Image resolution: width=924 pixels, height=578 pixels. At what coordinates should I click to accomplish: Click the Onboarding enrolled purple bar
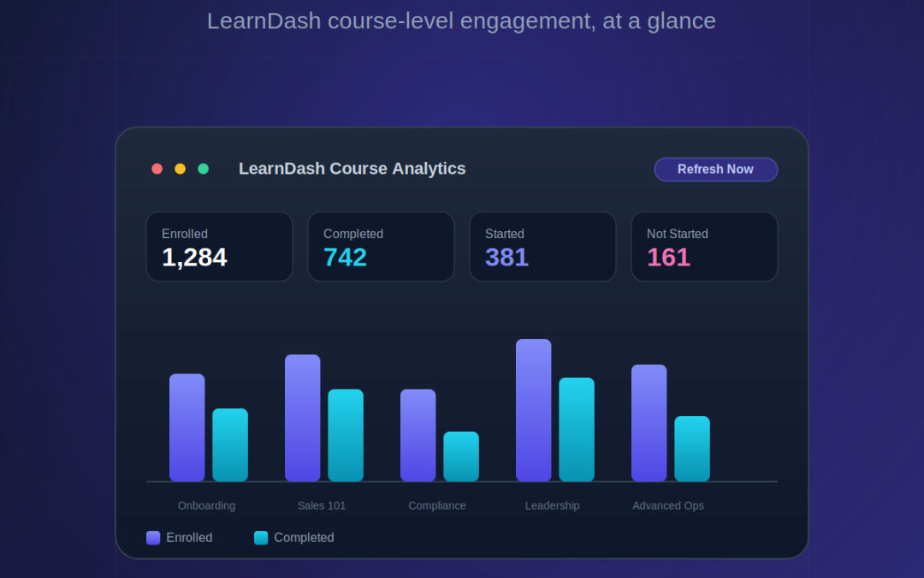click(x=187, y=427)
